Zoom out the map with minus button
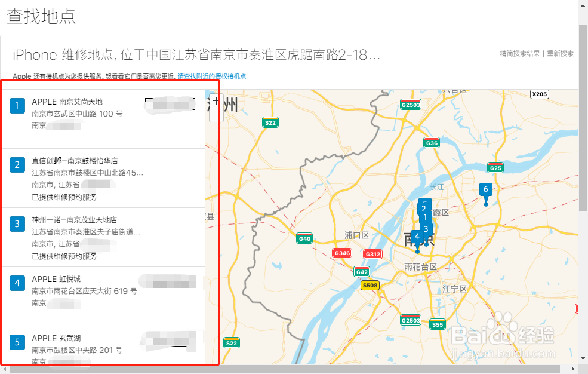 click(216, 115)
